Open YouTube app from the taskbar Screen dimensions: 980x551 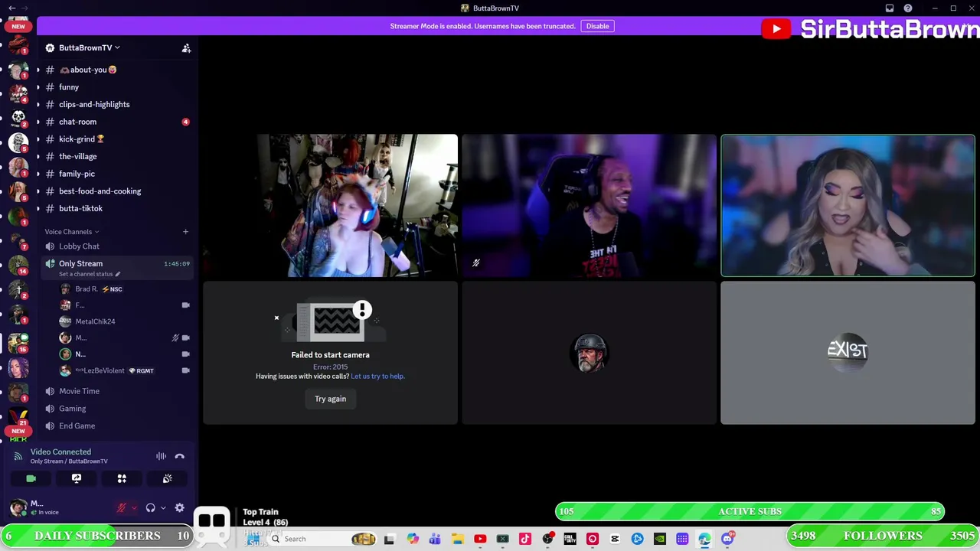[x=480, y=539]
